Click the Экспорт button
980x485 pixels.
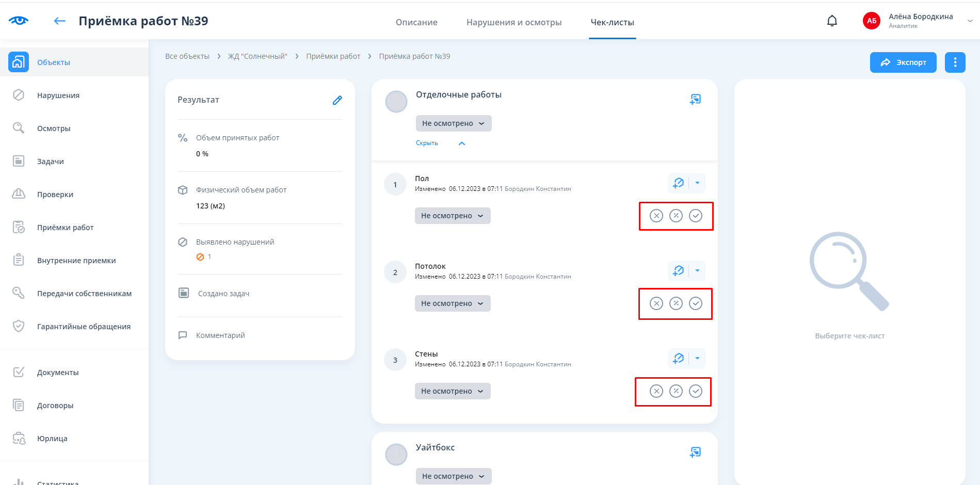[903, 62]
